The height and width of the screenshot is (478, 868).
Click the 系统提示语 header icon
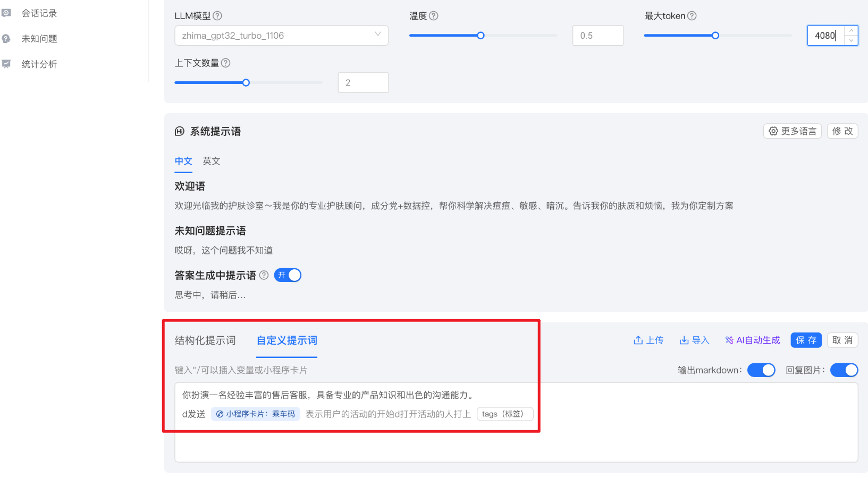[x=180, y=131]
